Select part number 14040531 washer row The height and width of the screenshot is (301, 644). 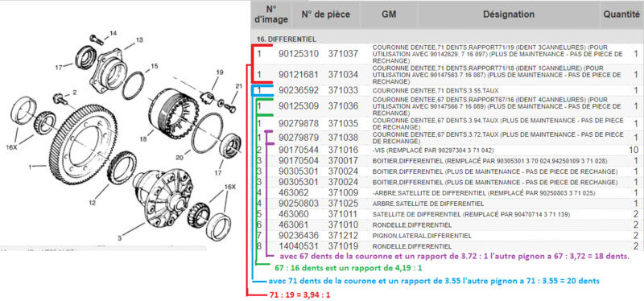click(447, 246)
